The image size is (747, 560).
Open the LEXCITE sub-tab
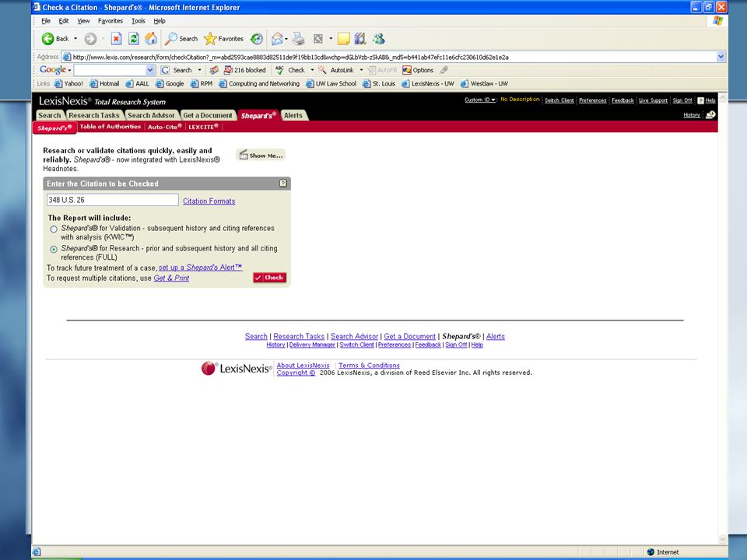point(203,127)
